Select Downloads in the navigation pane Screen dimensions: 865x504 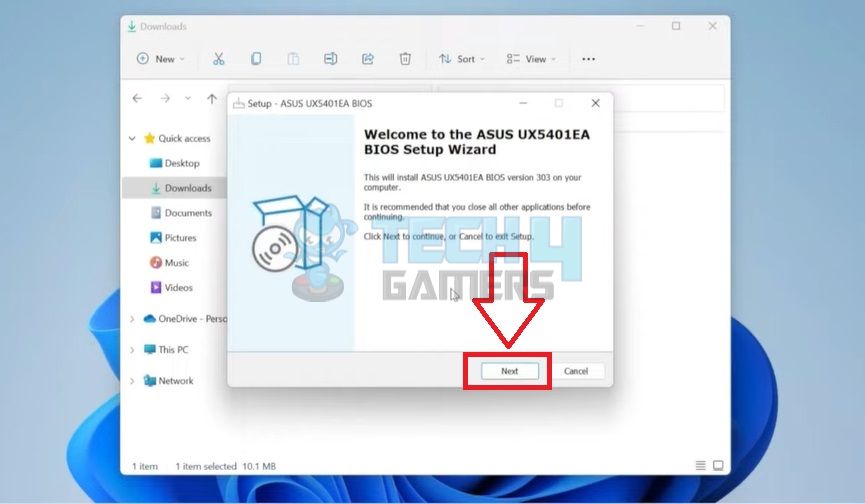point(174,188)
